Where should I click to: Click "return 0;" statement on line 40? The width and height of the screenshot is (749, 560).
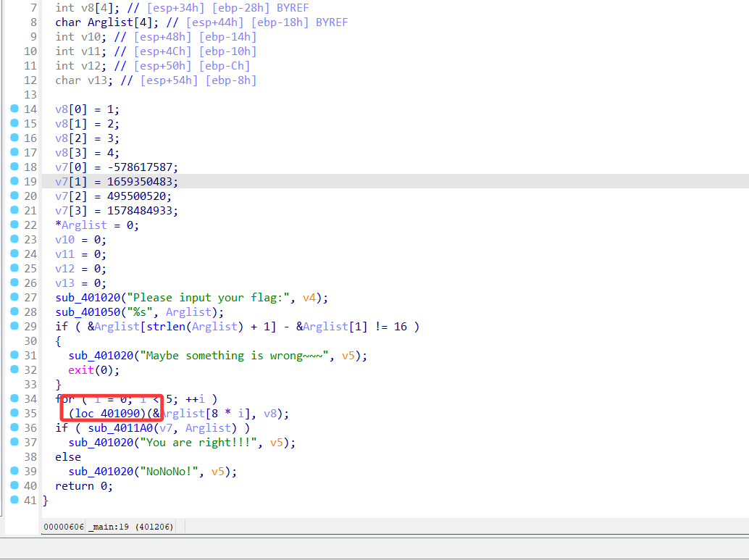coord(84,486)
